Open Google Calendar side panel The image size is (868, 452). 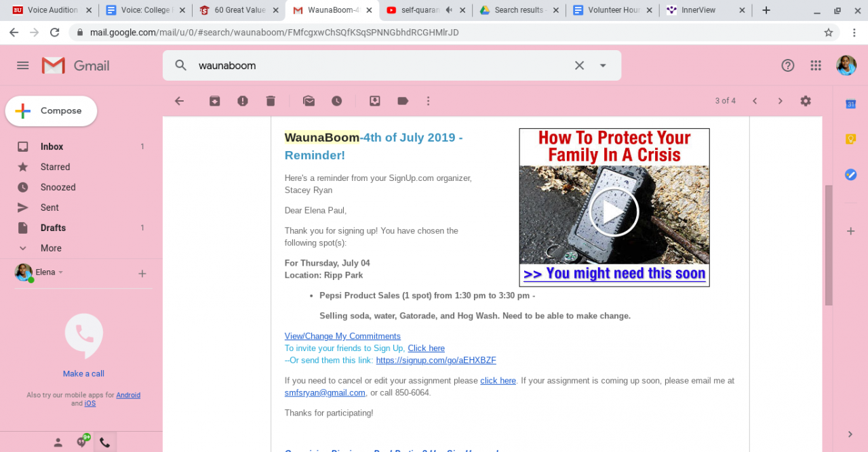point(850,104)
